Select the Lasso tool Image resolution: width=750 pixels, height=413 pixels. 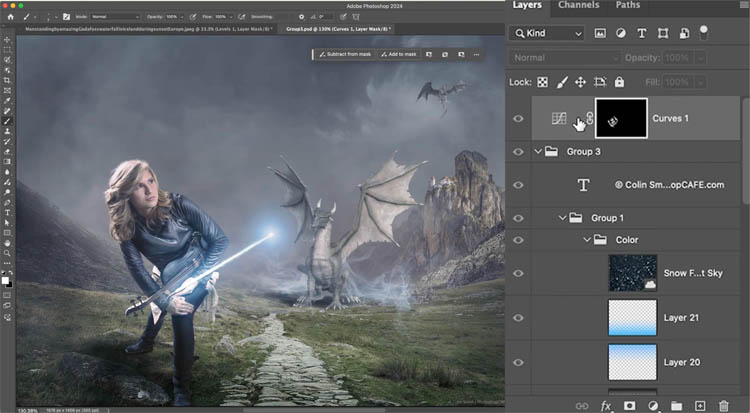[7, 60]
